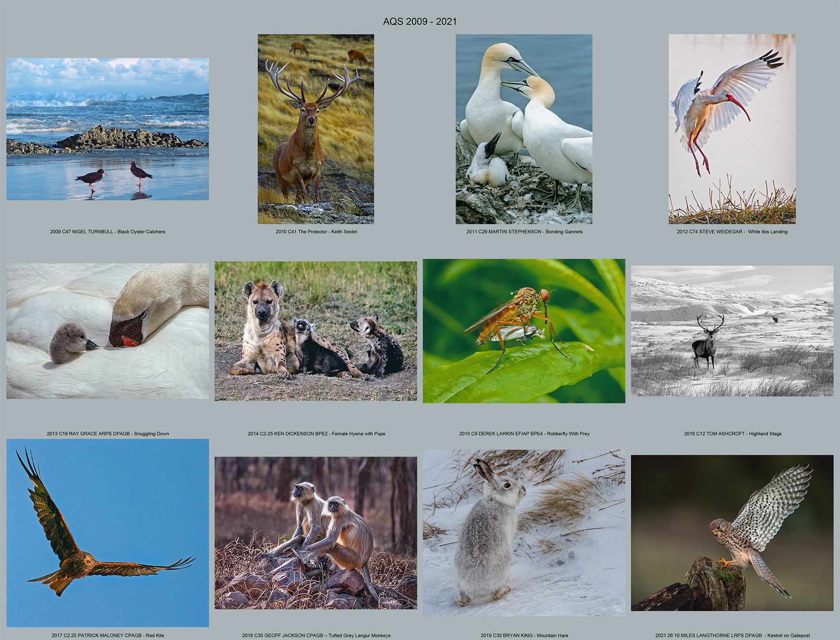This screenshot has height=640, width=840.
Task: Click the Tufted Grey Langur Monkeys photo
Action: 316,532
